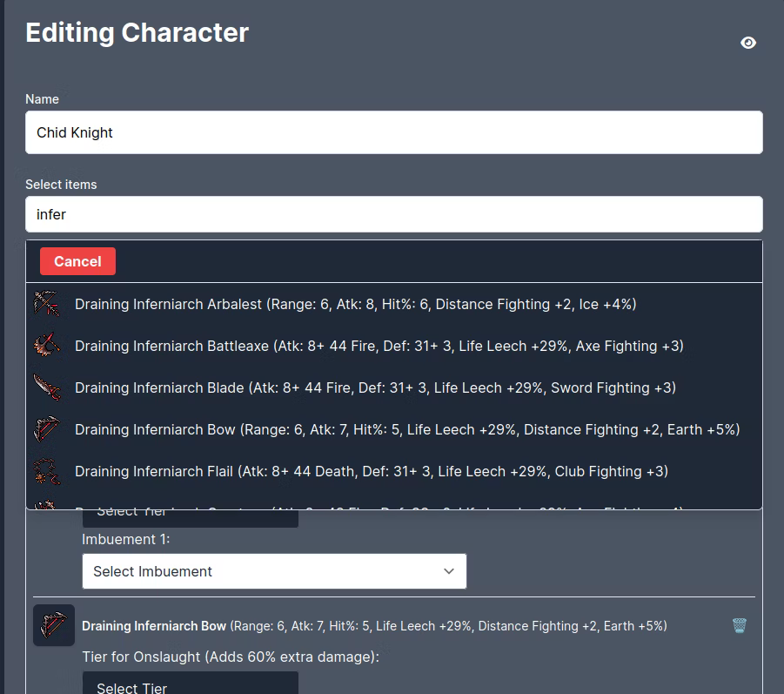This screenshot has width=784, height=694.
Task: Choose Draining Inferniarch Battleaxe from list
Action: point(394,346)
